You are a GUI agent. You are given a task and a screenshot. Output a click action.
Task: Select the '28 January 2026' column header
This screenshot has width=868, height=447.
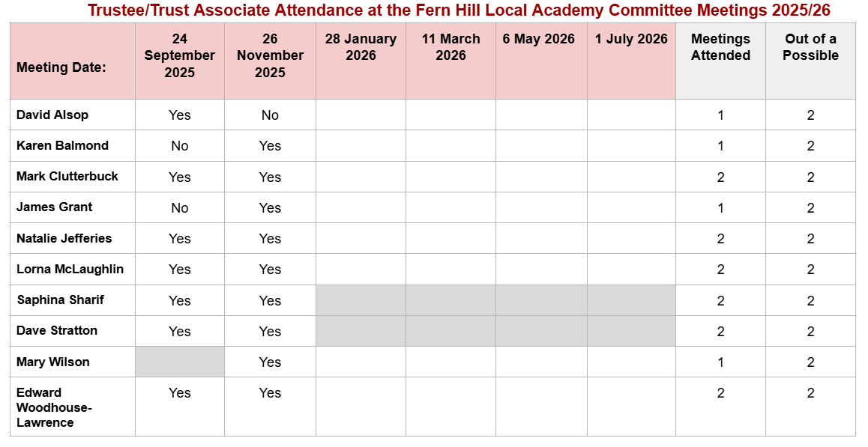coord(361,47)
